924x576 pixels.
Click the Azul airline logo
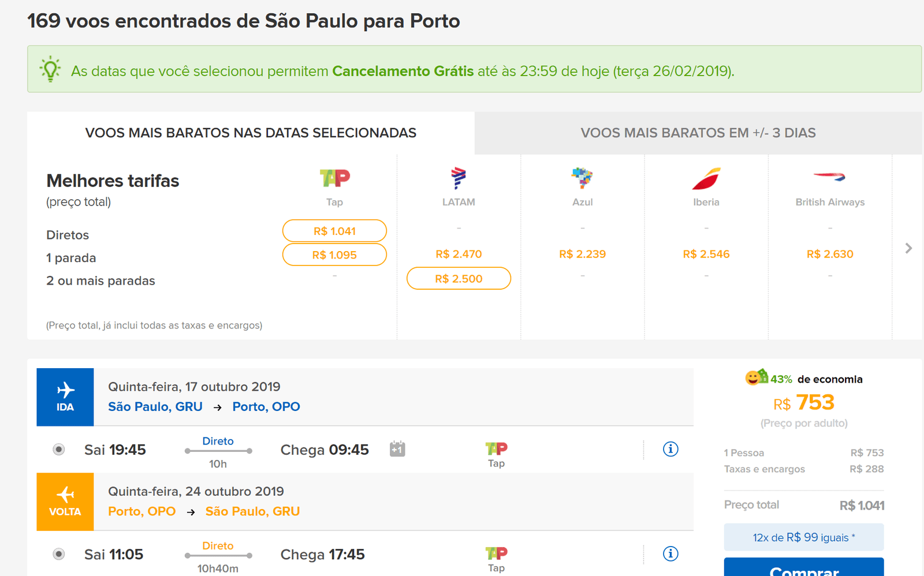pos(582,178)
